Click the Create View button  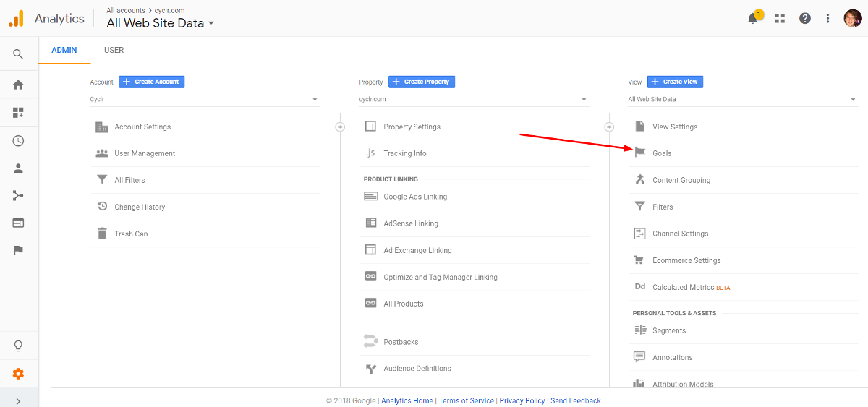tap(675, 82)
